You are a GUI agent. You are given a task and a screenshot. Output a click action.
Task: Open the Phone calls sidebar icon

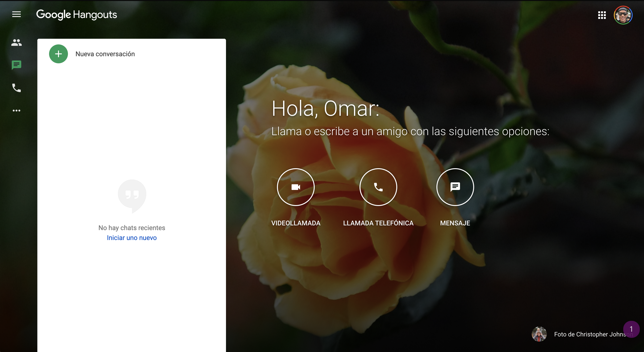click(x=17, y=88)
